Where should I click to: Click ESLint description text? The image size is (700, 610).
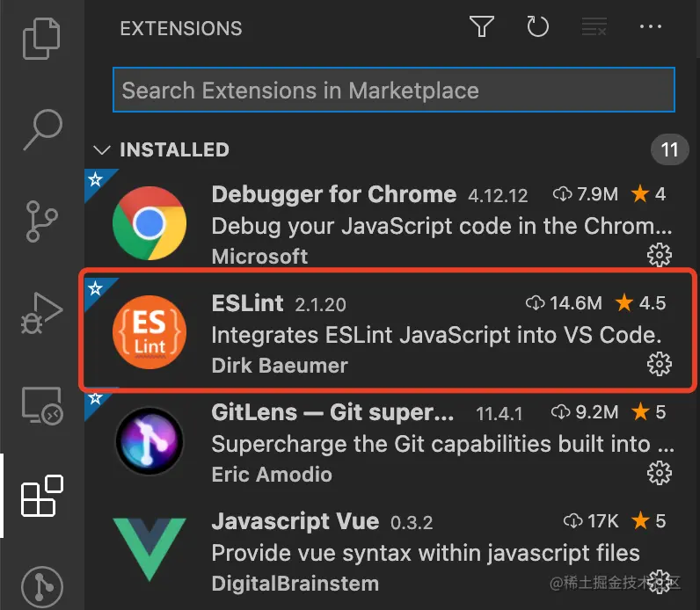436,335
